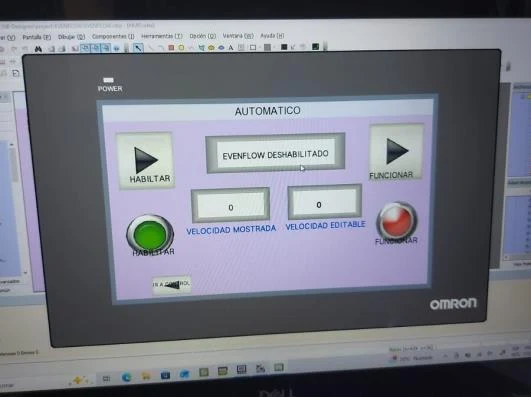Click the binoculars Find icon in toolbar
Screen dimensions: 531x397
point(38,49)
